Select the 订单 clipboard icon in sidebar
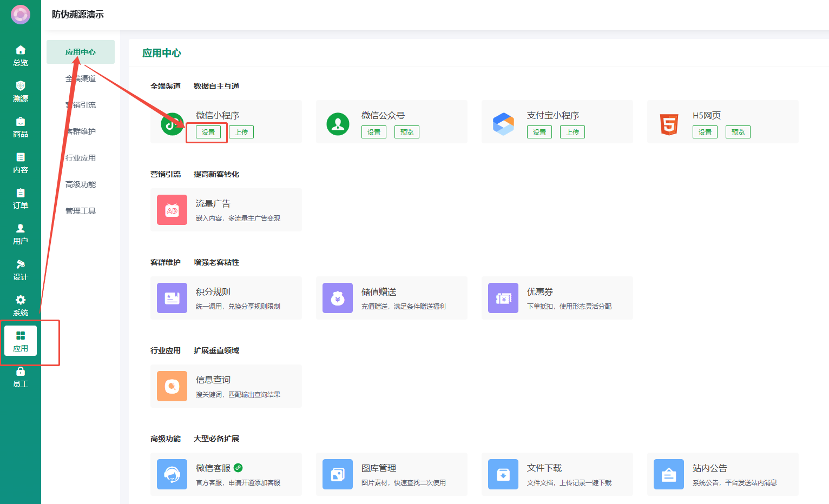The width and height of the screenshot is (829, 504). (x=21, y=193)
